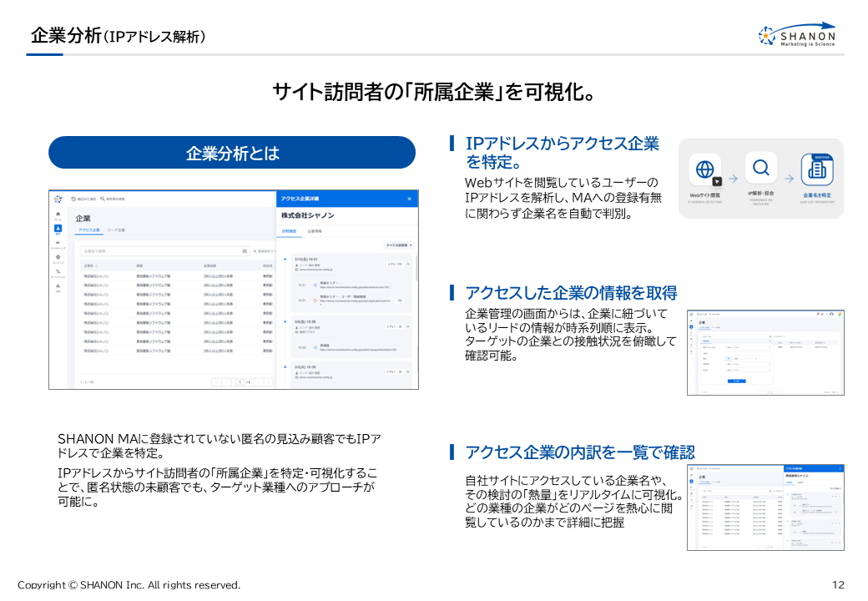Click the blue 企業分析とは pill banner
This screenshot has width=868, height=601.
tap(232, 153)
